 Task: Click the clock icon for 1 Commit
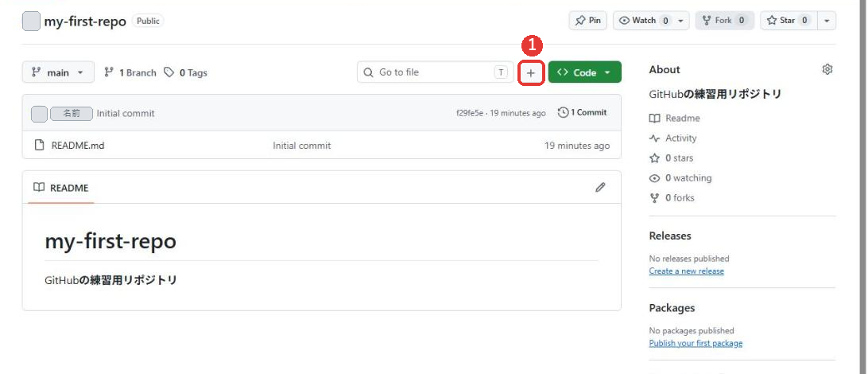563,112
